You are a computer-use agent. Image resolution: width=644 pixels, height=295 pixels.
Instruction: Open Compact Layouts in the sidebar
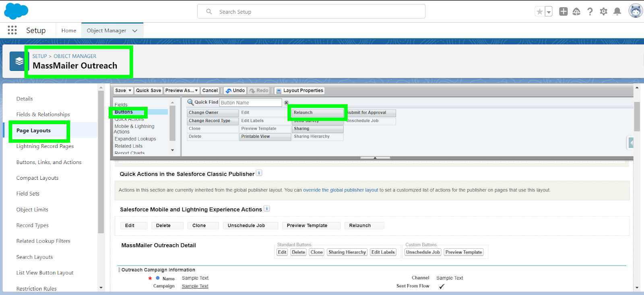pyautogui.click(x=37, y=178)
